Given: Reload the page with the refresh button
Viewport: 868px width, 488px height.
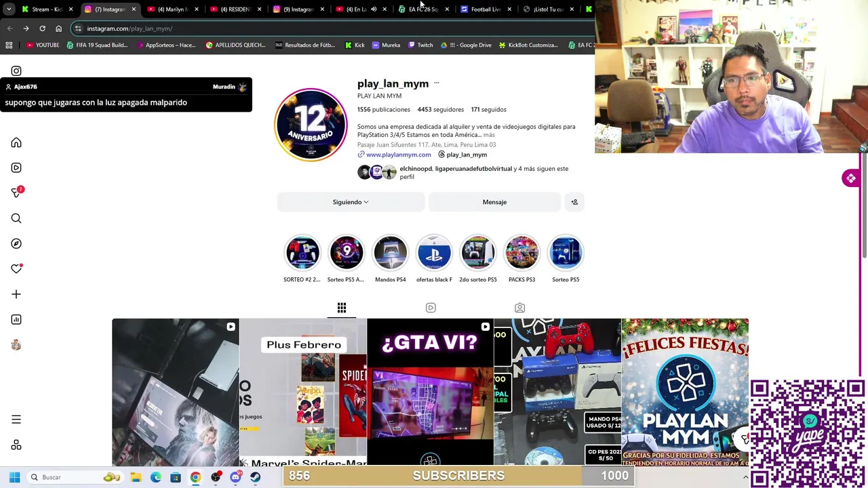Looking at the screenshot, I should pyautogui.click(x=42, y=28).
